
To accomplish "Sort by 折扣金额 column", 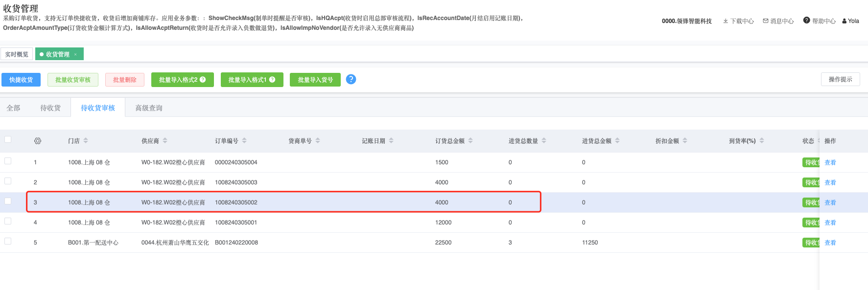I will 685,141.
